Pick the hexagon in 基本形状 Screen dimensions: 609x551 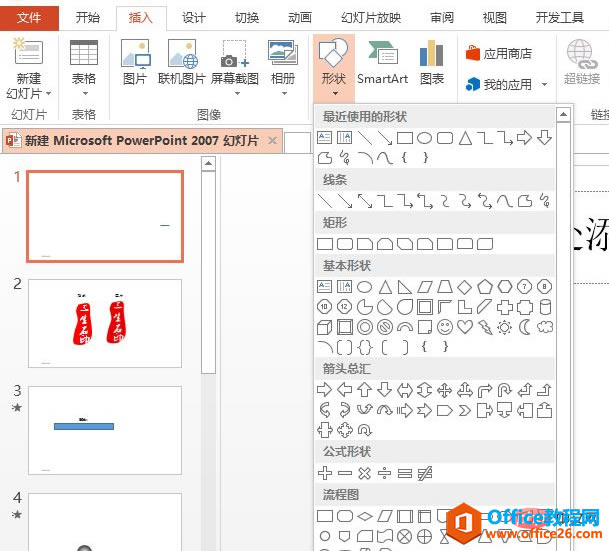click(x=505, y=287)
